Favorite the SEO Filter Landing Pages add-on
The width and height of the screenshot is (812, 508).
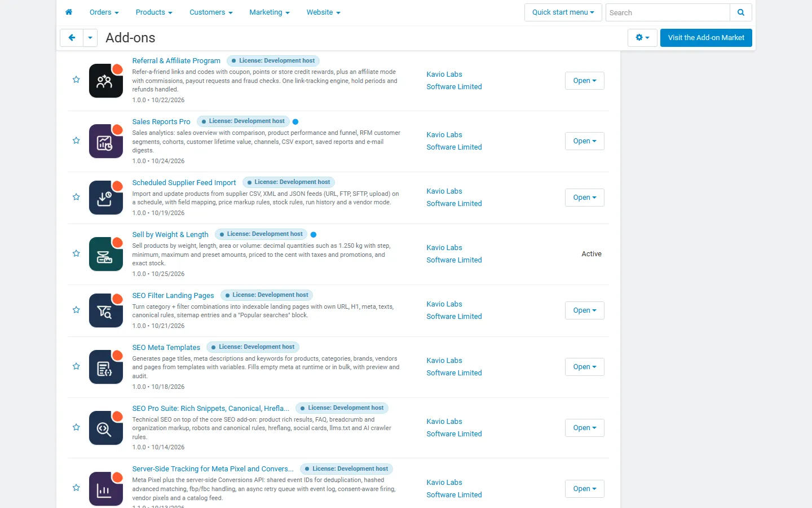click(76, 310)
